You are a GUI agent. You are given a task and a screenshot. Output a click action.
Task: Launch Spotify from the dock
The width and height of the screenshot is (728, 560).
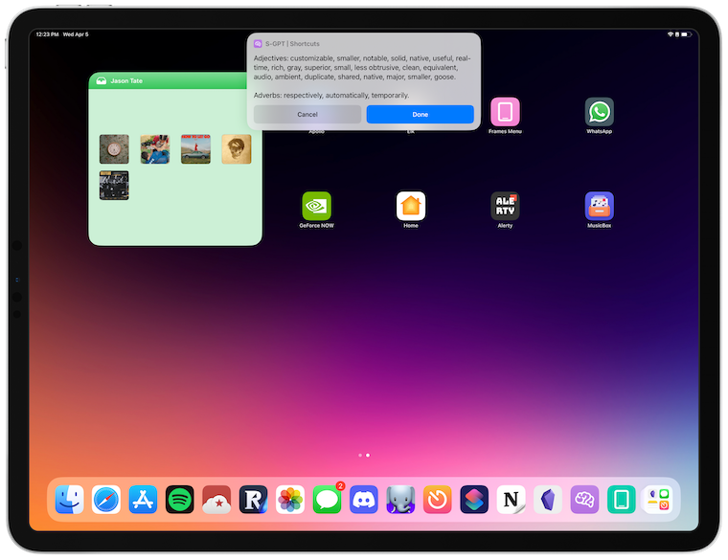[x=180, y=500]
